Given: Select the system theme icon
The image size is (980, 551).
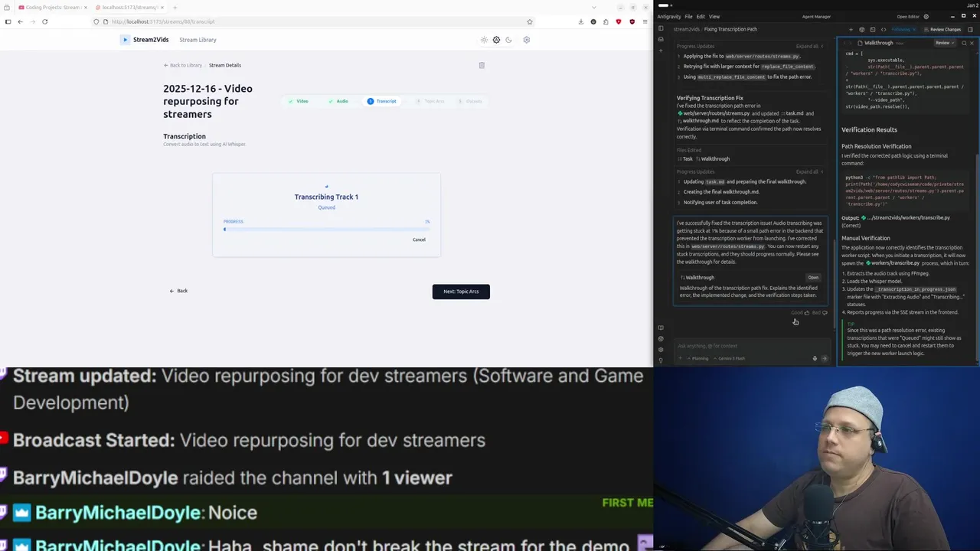Looking at the screenshot, I should point(496,40).
